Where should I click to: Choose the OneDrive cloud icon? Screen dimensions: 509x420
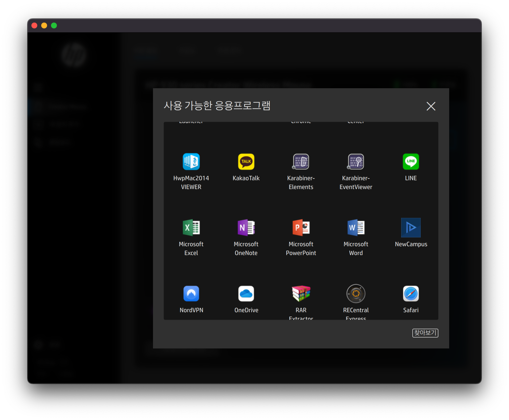246,294
